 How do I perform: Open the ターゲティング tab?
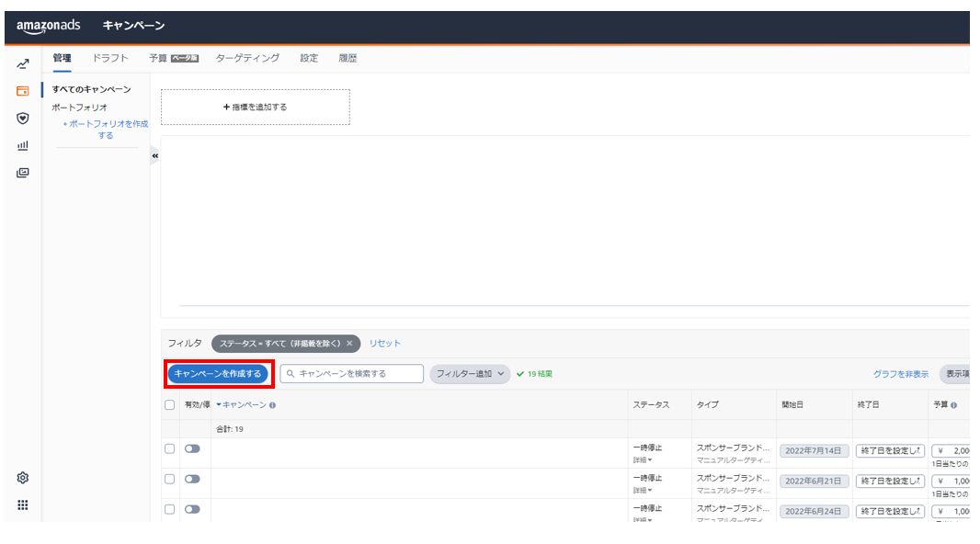click(247, 58)
